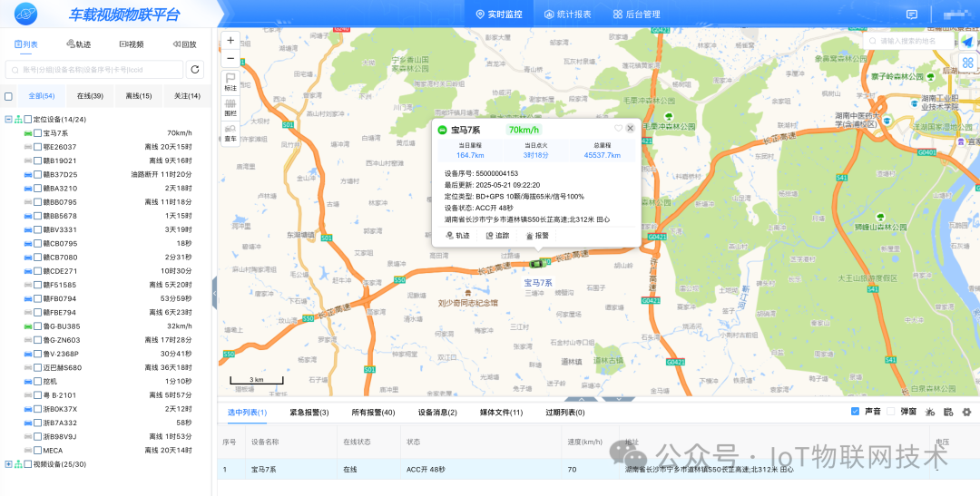Viewport: 980px width, 496px height.
Task: Check the box for 鲁G-BU385
Action: (x=37, y=326)
